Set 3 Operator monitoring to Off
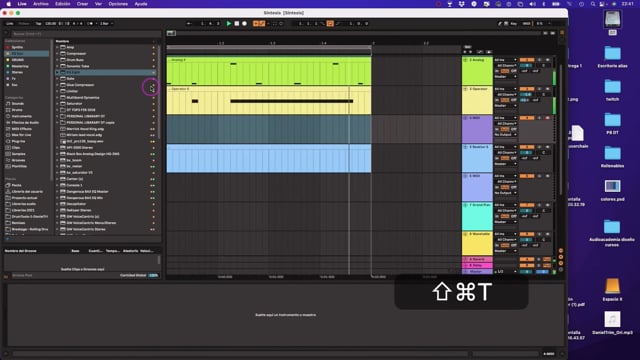 point(514,100)
